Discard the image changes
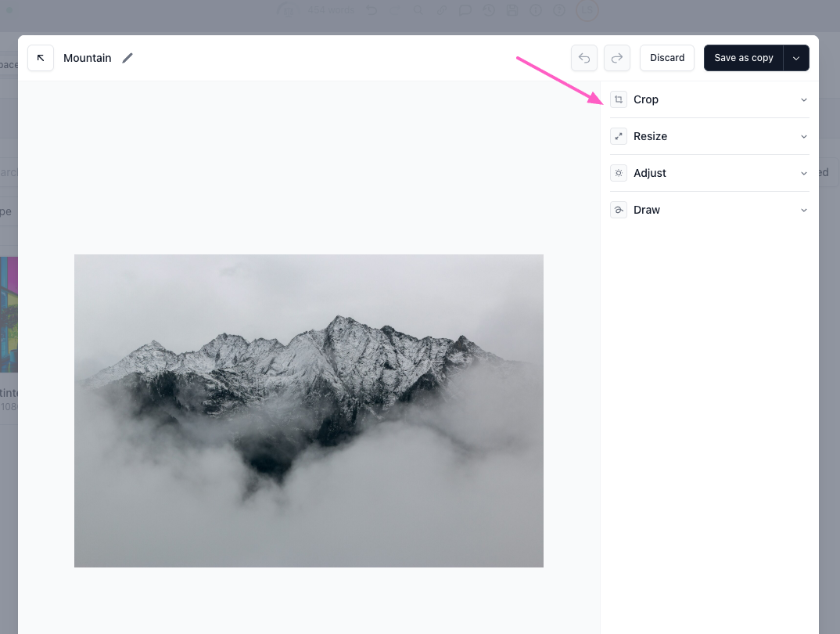The height and width of the screenshot is (634, 840). coord(667,58)
